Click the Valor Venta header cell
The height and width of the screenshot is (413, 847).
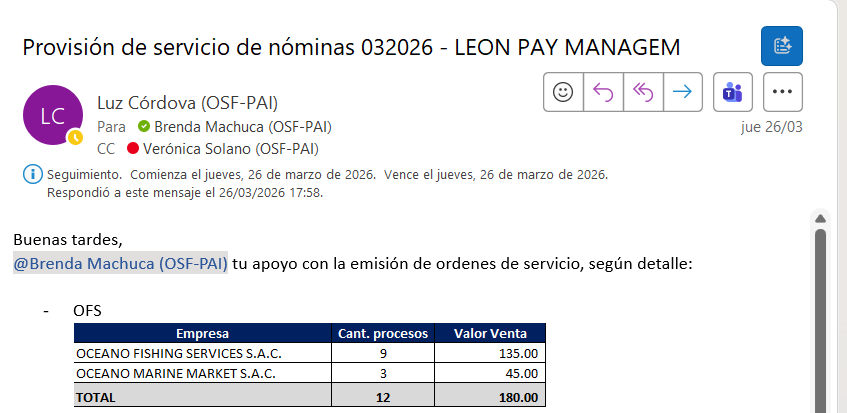[490, 333]
